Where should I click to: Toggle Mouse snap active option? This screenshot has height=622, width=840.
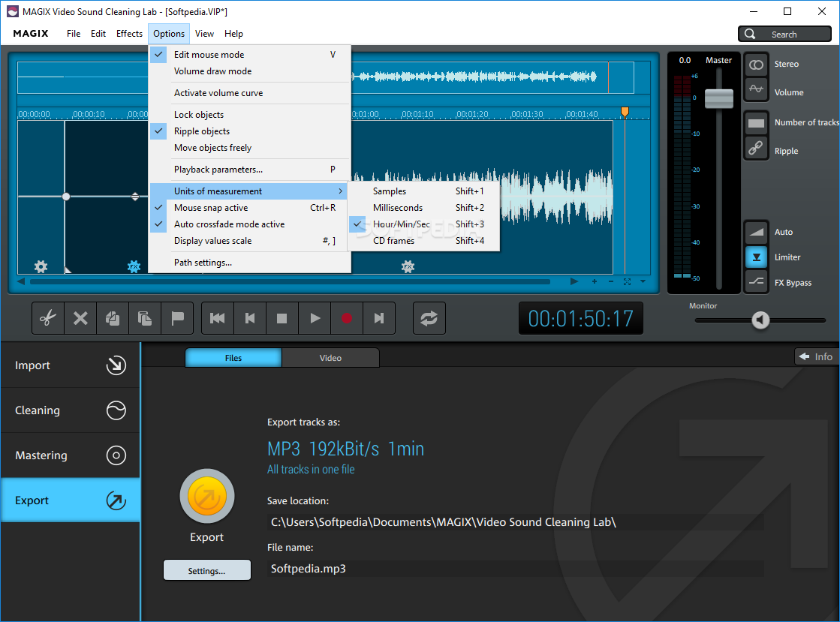click(248, 208)
